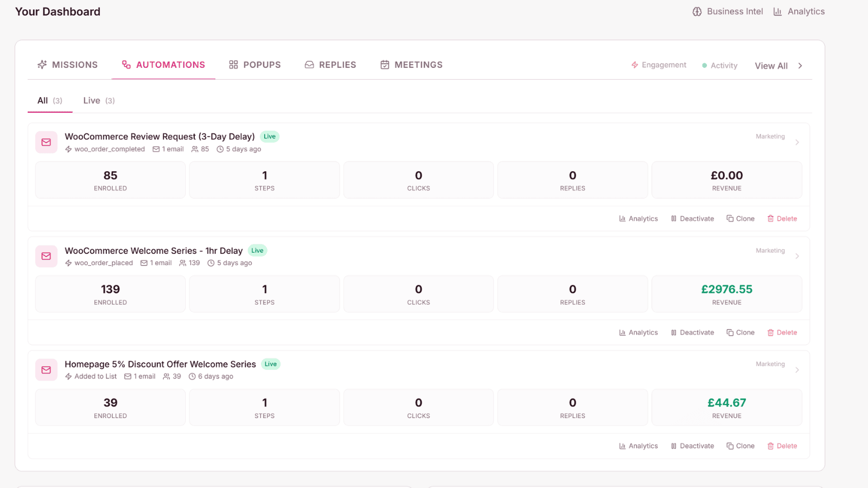Deactivate the Homepage 5% Discount Offer automation

[x=692, y=446]
